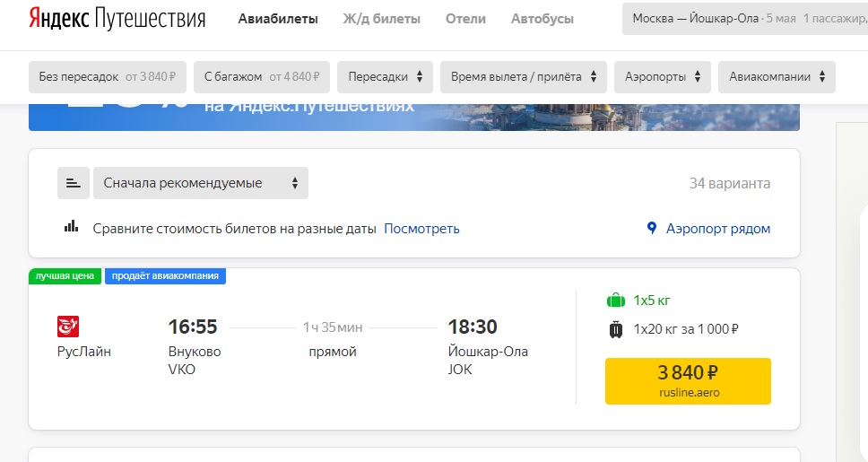Toggle the Без пересадок filter
The width and height of the screenshot is (868, 462).
tap(108, 77)
